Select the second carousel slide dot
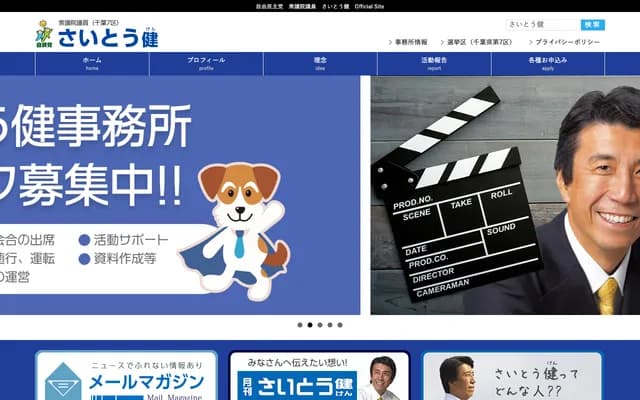 (309, 325)
